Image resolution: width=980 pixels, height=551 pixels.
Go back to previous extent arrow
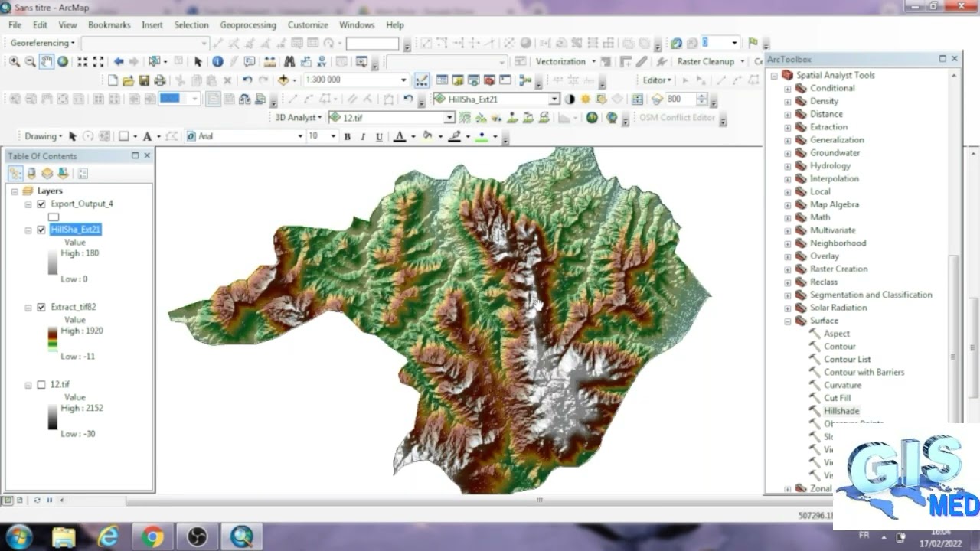click(119, 62)
